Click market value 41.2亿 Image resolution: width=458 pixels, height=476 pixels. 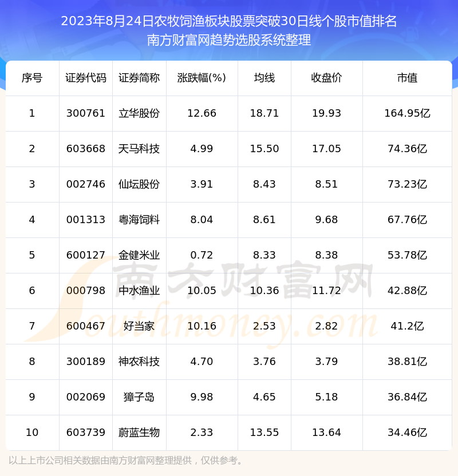pyautogui.click(x=407, y=326)
